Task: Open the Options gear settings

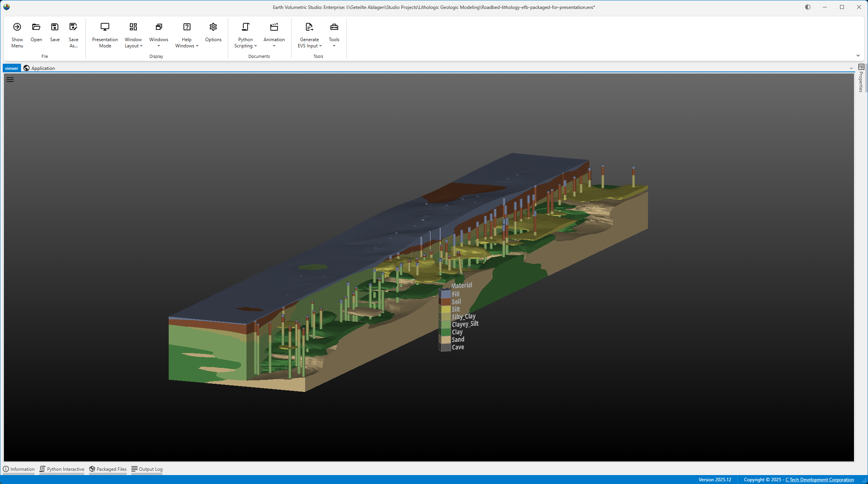Action: click(x=213, y=27)
